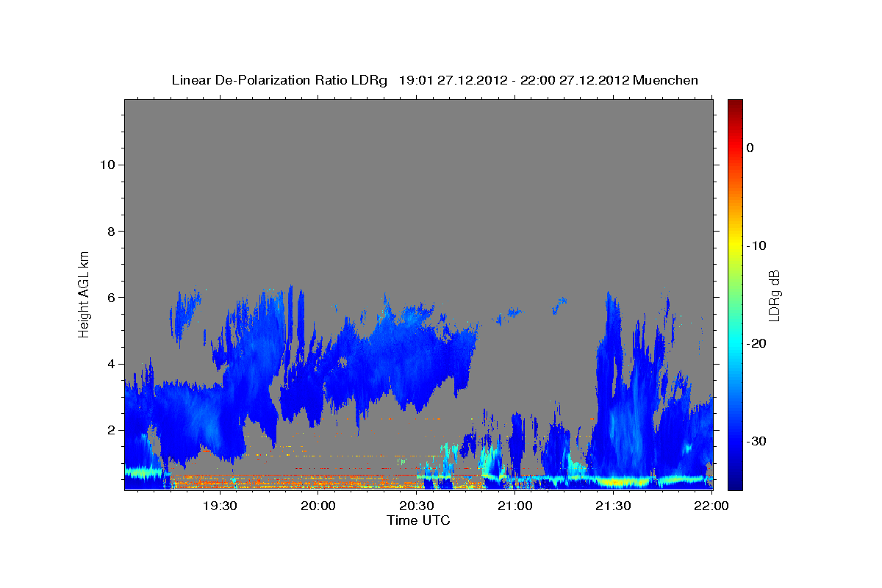Click the '20:30' time tick label
Viewport: 882px width, 588px height.
click(417, 506)
